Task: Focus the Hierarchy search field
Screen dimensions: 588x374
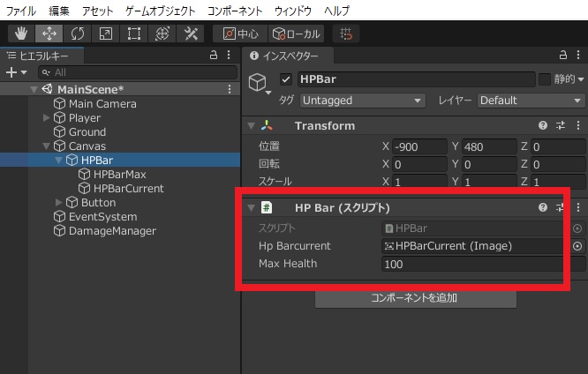Action: pyautogui.click(x=138, y=72)
